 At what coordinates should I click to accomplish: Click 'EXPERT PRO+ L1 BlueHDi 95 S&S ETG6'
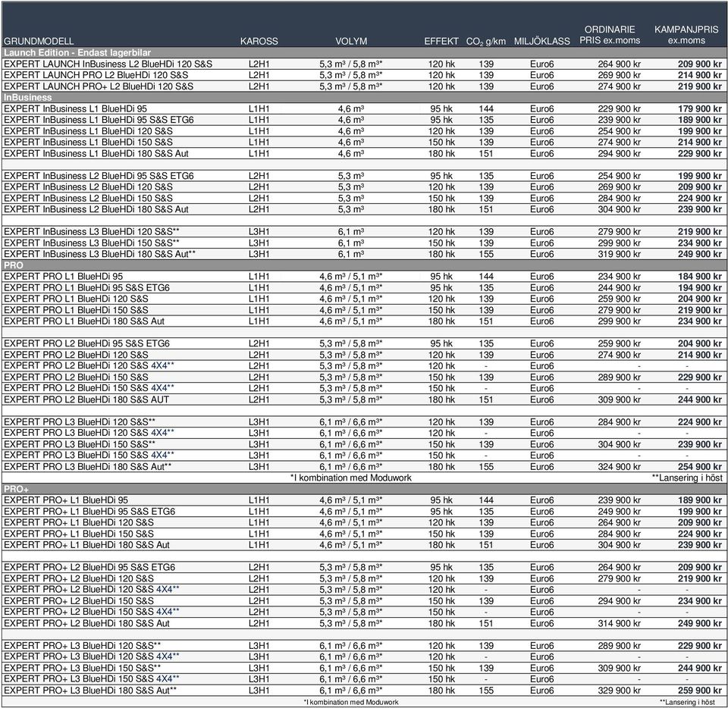click(89, 511)
